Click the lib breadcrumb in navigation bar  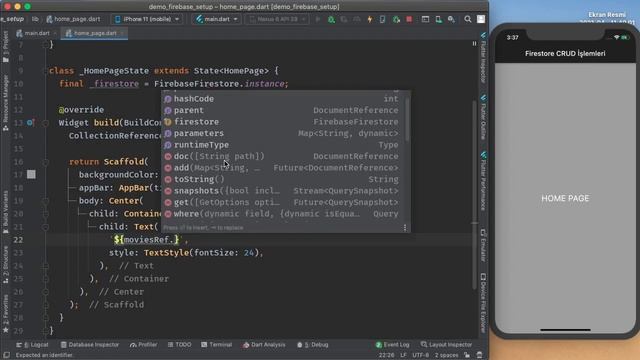tap(35, 19)
